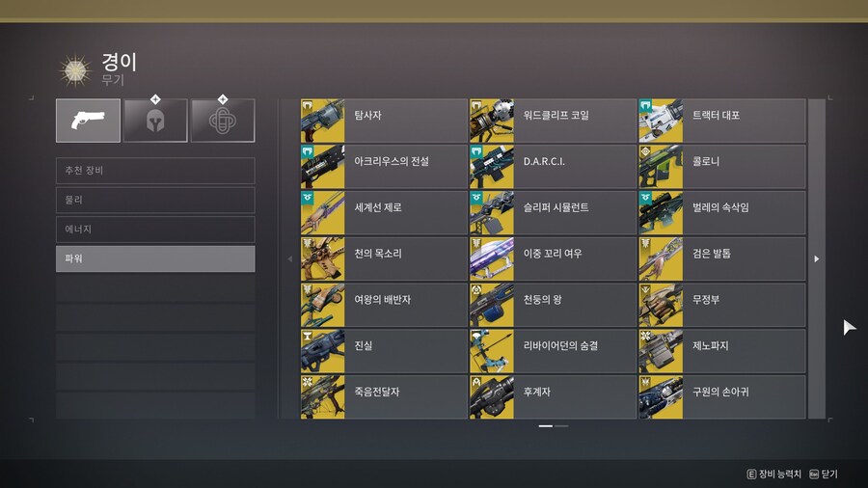This screenshot has height=488, width=868.
Task: Open the 검은 발톱 sword icon
Action: tap(661, 258)
